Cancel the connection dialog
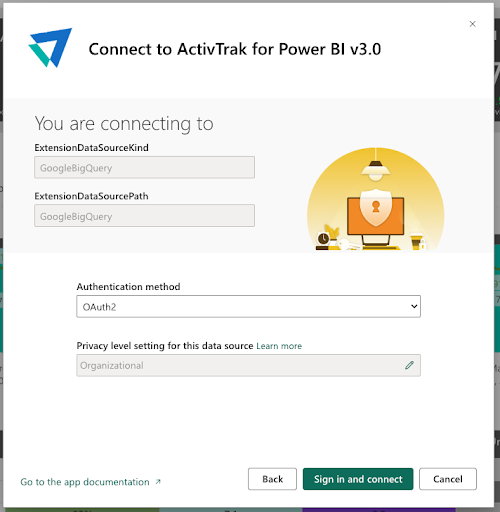The image size is (500, 512). 448,479
